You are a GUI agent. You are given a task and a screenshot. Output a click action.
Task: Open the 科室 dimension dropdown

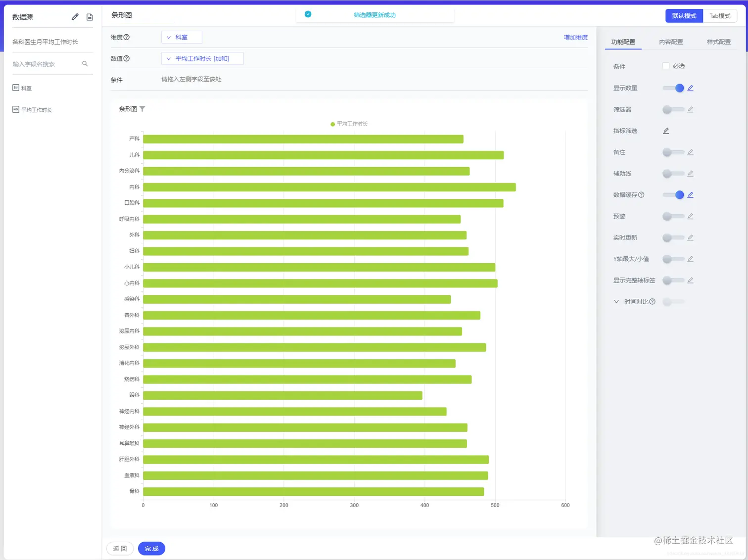tap(182, 37)
